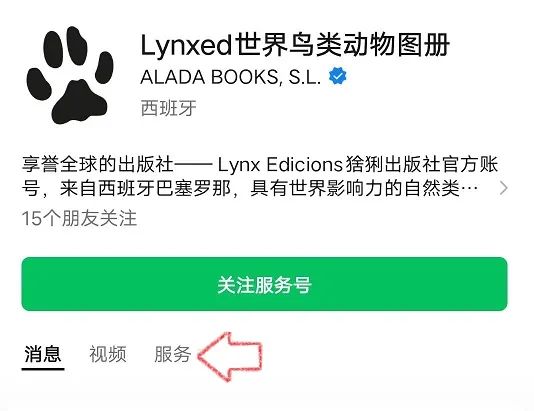Select the 服务 tab
The height and width of the screenshot is (411, 534).
click(173, 354)
